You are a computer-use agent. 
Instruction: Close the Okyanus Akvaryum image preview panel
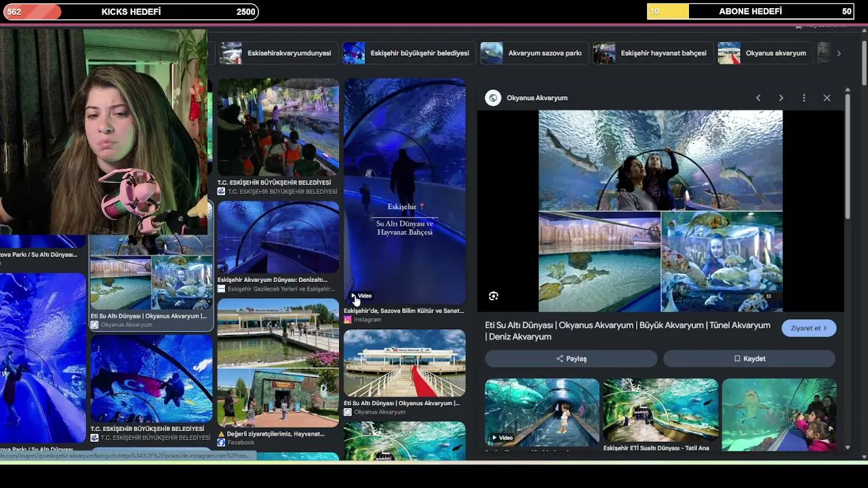pos(827,98)
